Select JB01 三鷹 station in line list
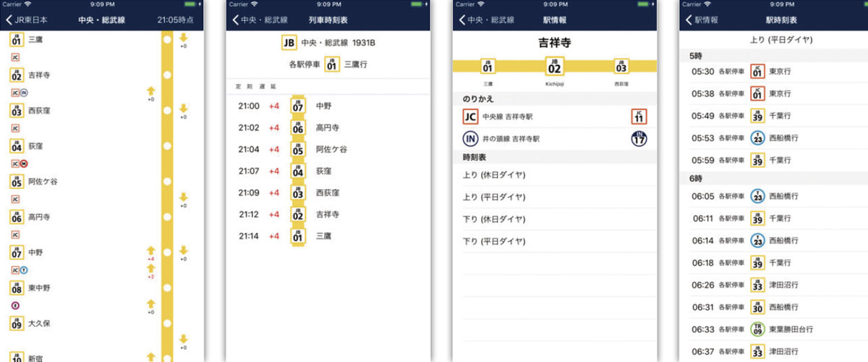Viewport: 868px width, 362px height. coord(27,39)
